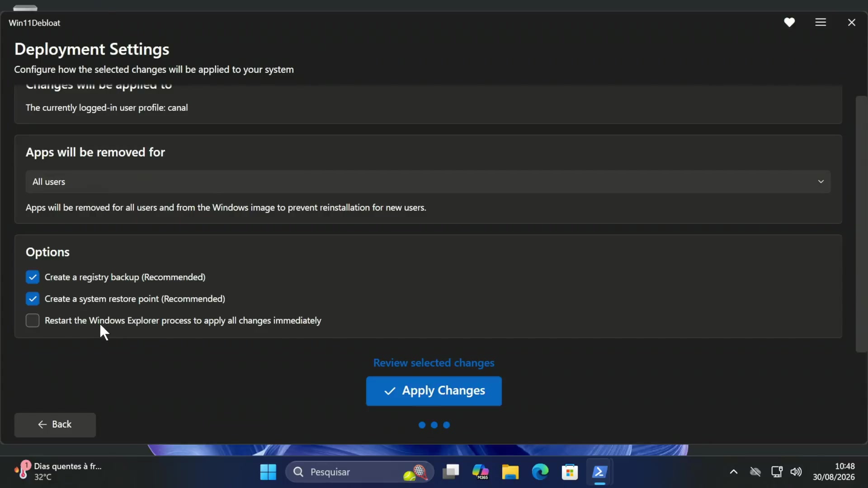Enable Restart the Windows Explorer process option

33,320
